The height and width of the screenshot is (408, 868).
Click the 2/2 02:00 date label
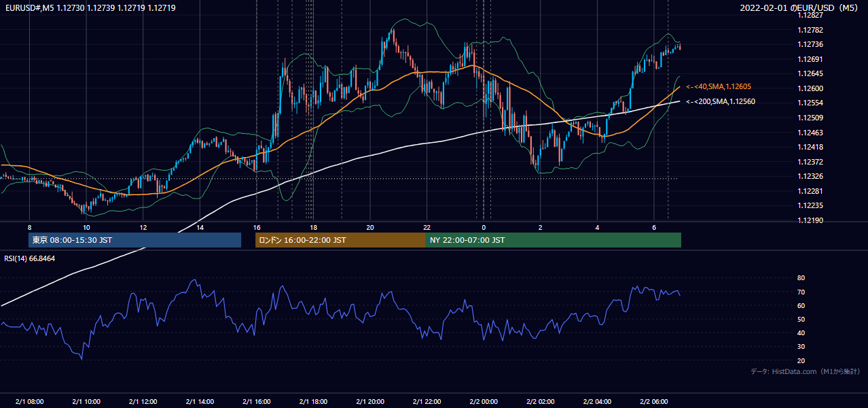[541, 401]
